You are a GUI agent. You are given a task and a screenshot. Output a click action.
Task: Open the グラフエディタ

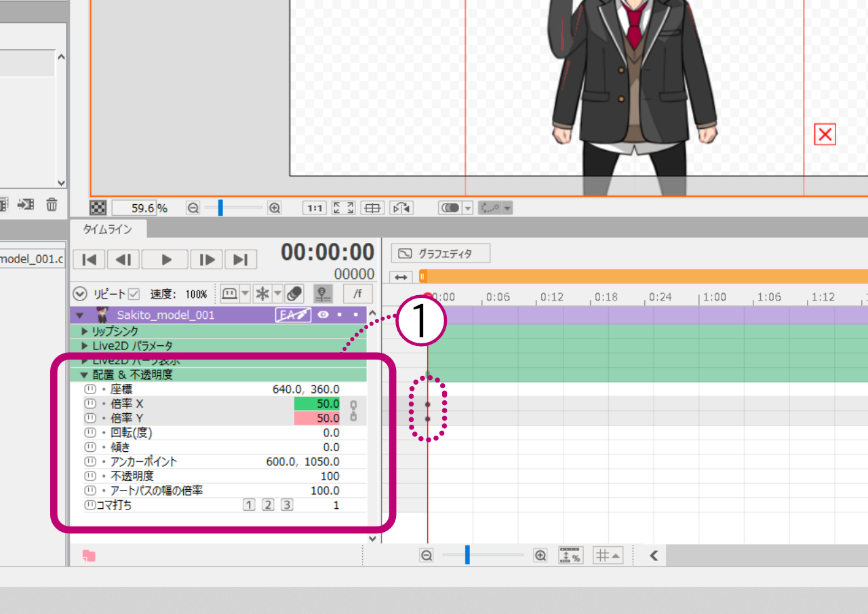pos(441,254)
